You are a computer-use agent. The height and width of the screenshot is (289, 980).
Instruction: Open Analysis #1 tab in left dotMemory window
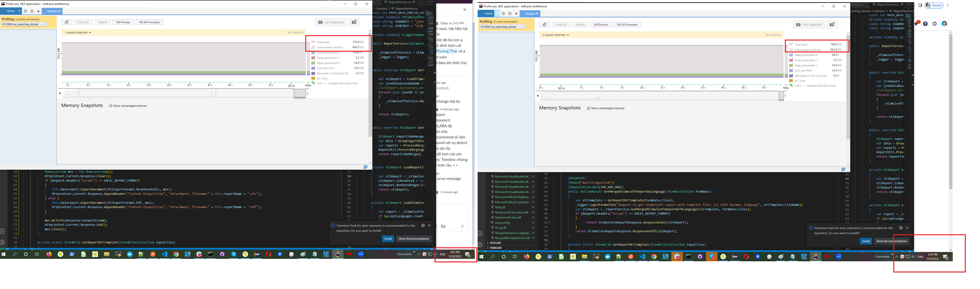point(52,11)
